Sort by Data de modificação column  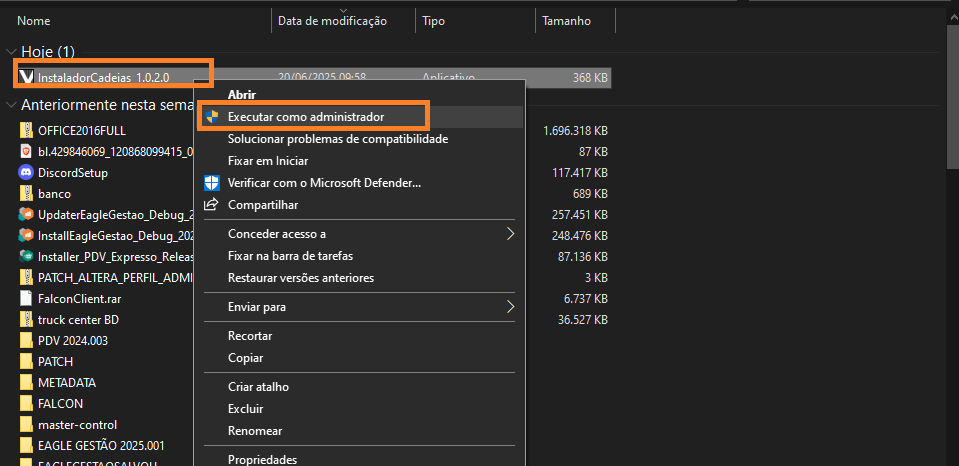coord(332,20)
